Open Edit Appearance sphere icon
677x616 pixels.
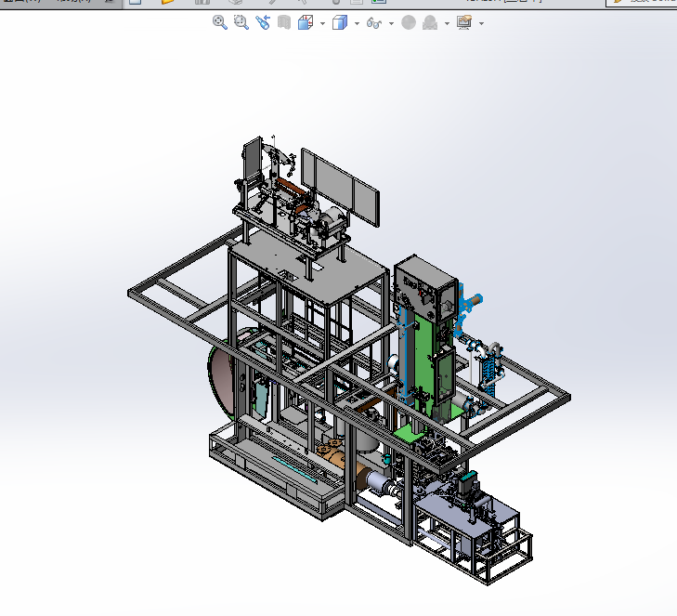[409, 22]
